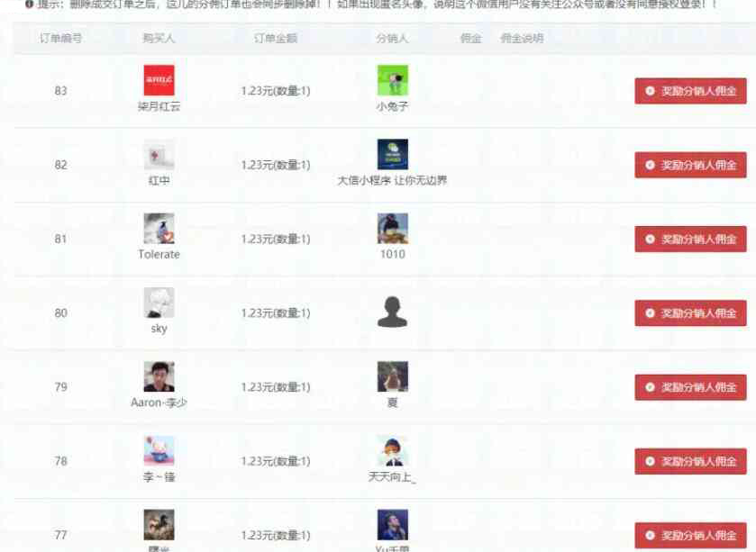Viewport: 756px width, 552px height.
Task: Click the 订单金额 column header
Action: coord(276,38)
